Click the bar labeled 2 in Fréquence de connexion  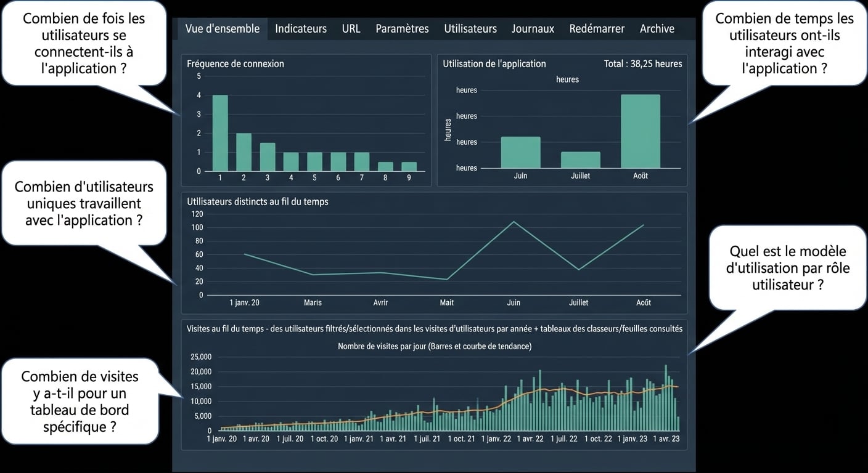(244, 152)
